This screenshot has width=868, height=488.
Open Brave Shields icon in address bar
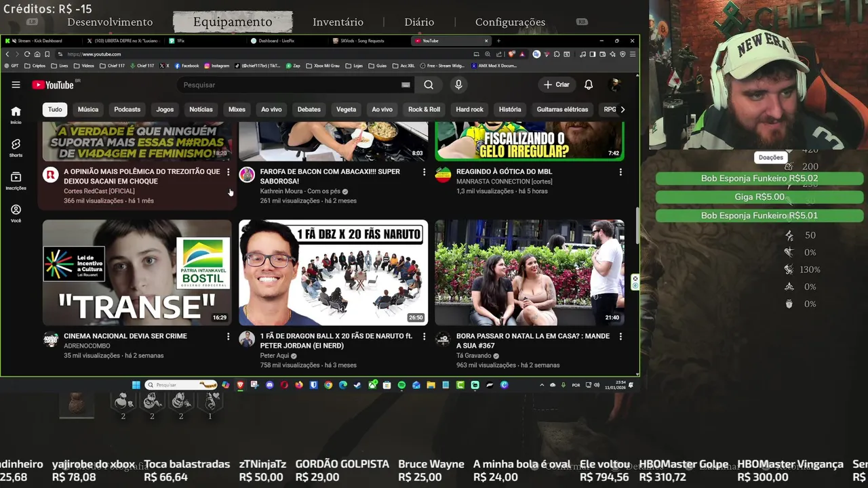pos(511,54)
